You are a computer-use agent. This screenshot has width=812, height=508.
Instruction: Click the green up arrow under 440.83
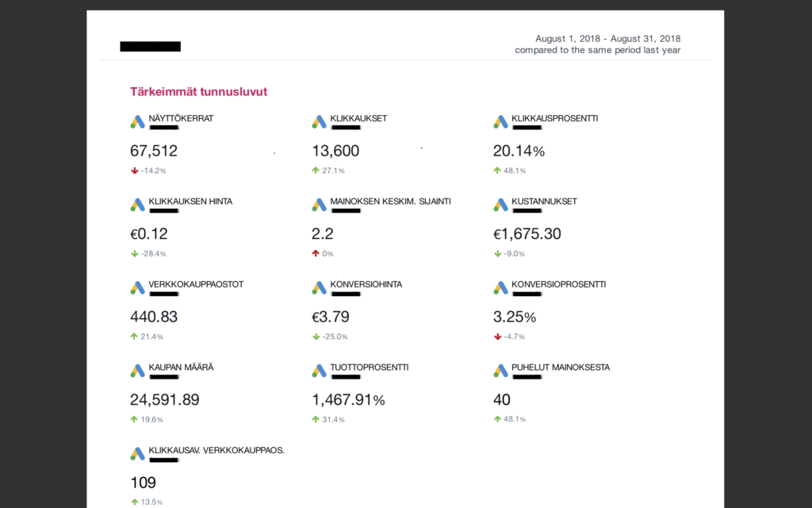(135, 337)
